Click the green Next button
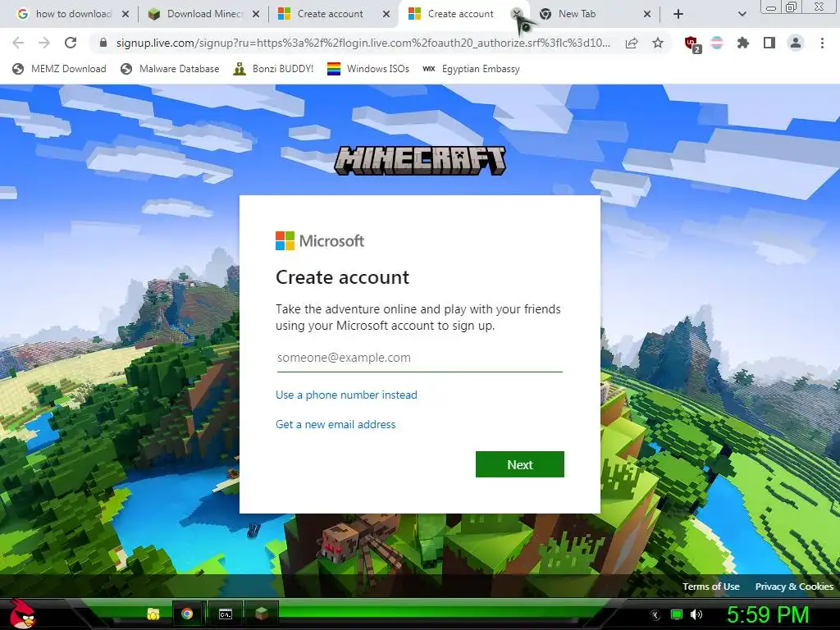Viewport: 840px width, 630px height. [519, 464]
